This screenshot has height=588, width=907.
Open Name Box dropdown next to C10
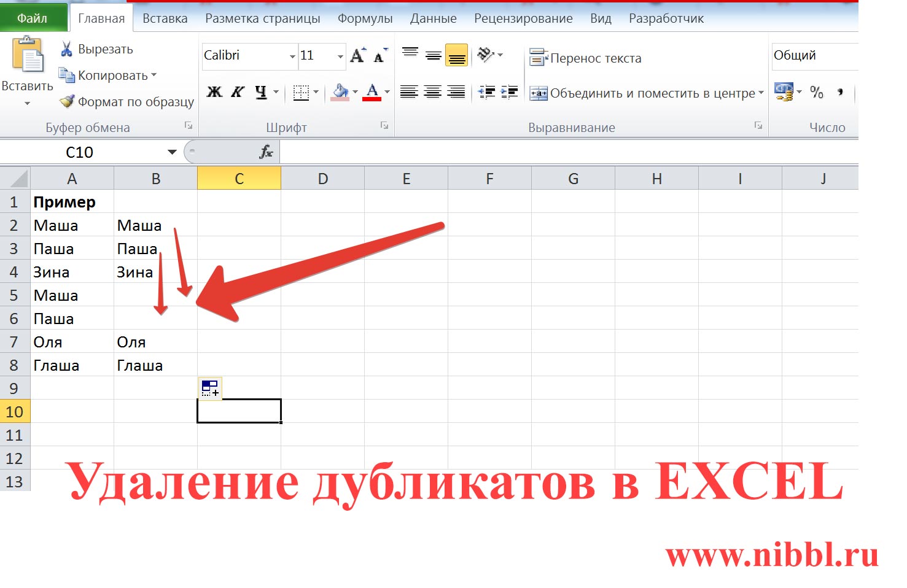(x=172, y=152)
